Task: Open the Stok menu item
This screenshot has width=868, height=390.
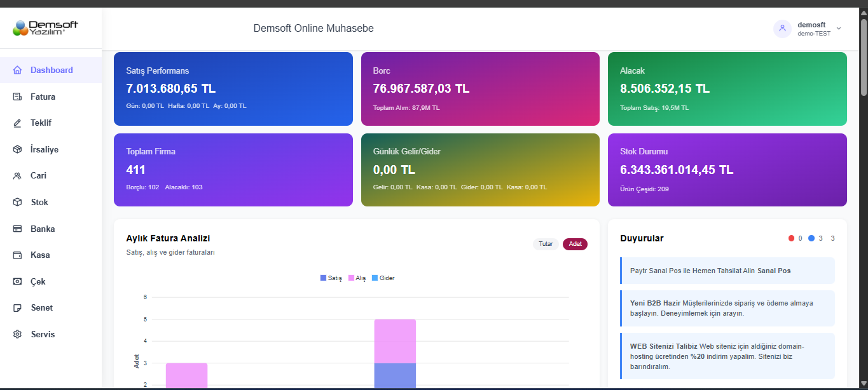Action: pyautogui.click(x=39, y=203)
